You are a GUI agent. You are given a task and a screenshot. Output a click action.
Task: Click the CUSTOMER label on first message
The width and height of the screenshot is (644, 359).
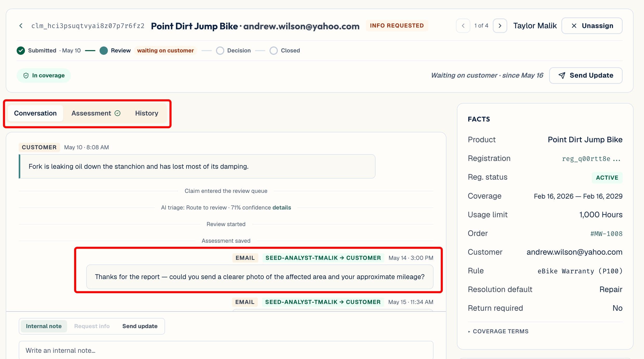coord(39,147)
